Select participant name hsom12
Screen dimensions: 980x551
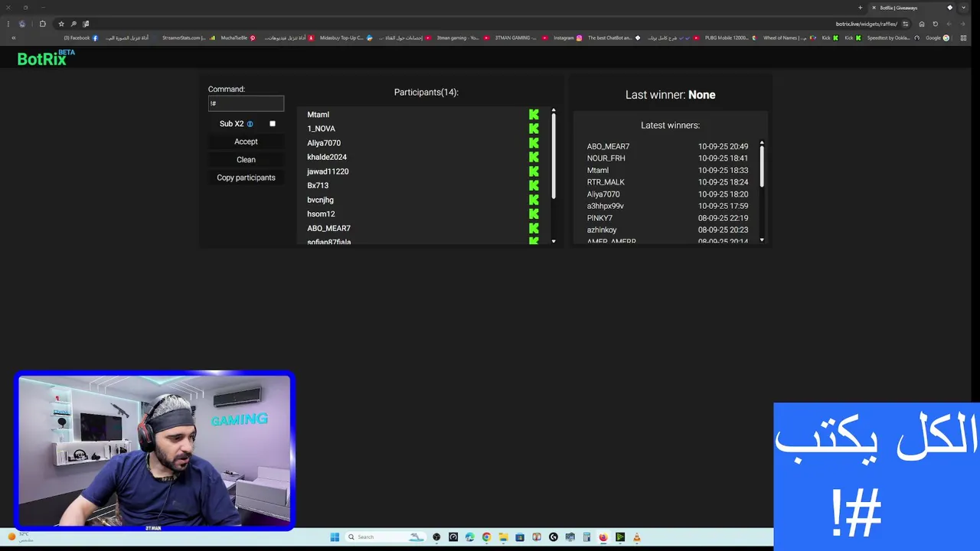(321, 214)
